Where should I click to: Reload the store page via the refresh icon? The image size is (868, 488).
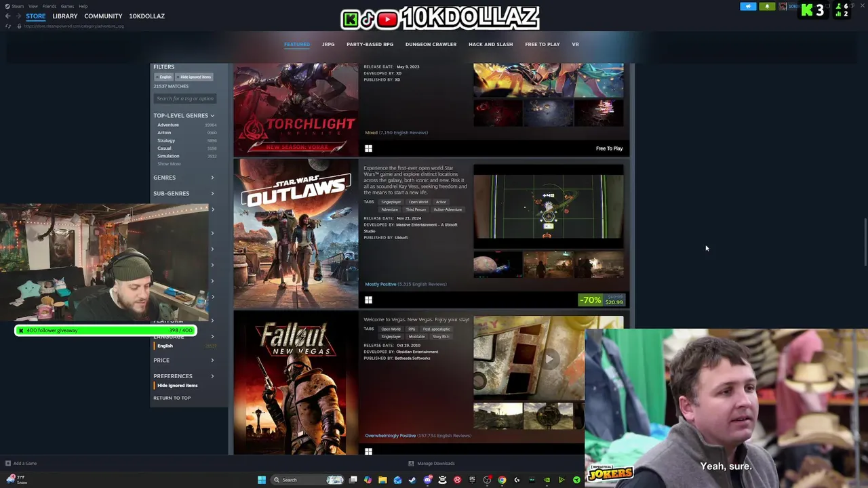coord(8,26)
